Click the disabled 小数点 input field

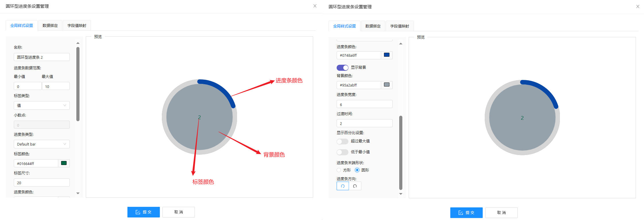click(42, 125)
